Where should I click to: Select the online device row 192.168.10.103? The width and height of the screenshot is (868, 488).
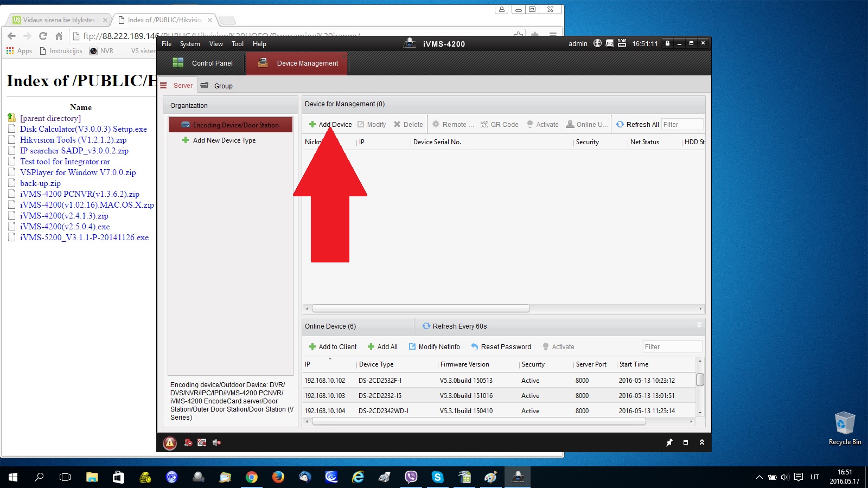click(499, 396)
